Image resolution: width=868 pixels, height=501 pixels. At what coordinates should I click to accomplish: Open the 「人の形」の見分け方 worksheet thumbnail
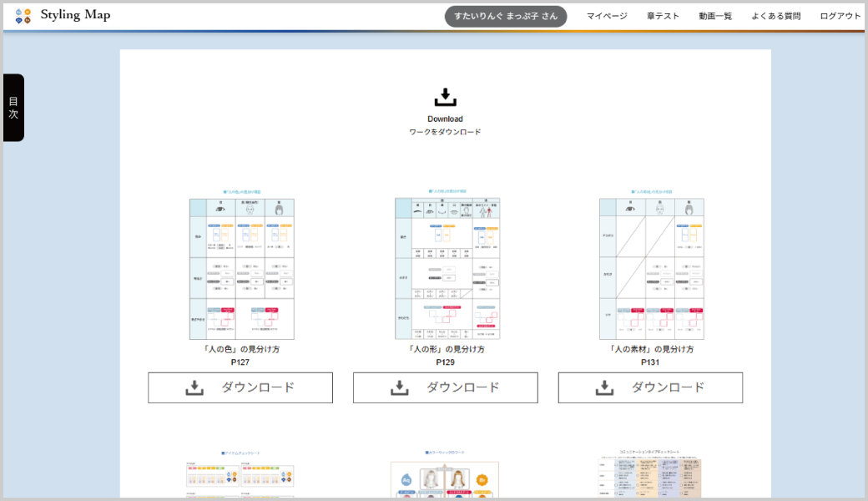pyautogui.click(x=447, y=267)
